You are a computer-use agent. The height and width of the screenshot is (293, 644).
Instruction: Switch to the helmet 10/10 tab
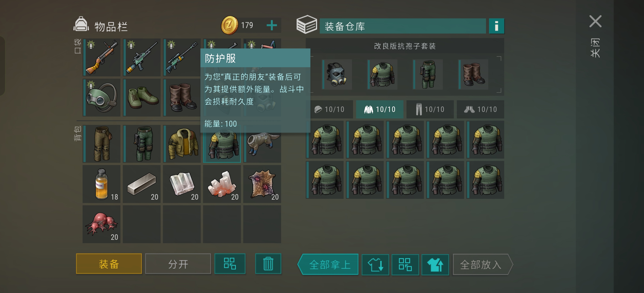[x=329, y=109]
